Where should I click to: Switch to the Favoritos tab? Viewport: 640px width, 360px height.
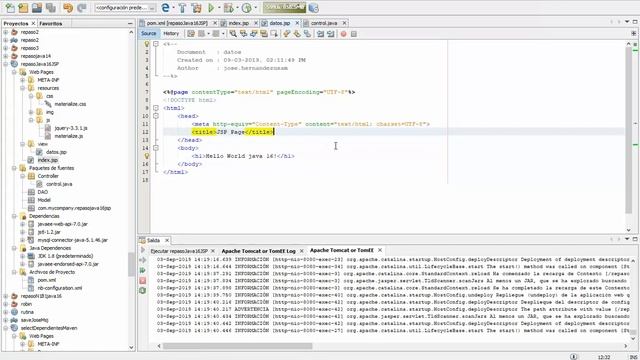pyautogui.click(x=51, y=24)
